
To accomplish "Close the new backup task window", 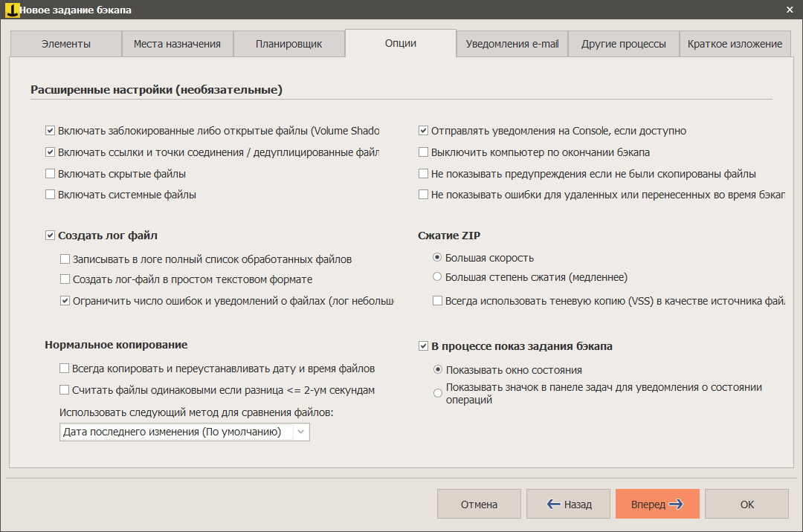I will coord(789,10).
